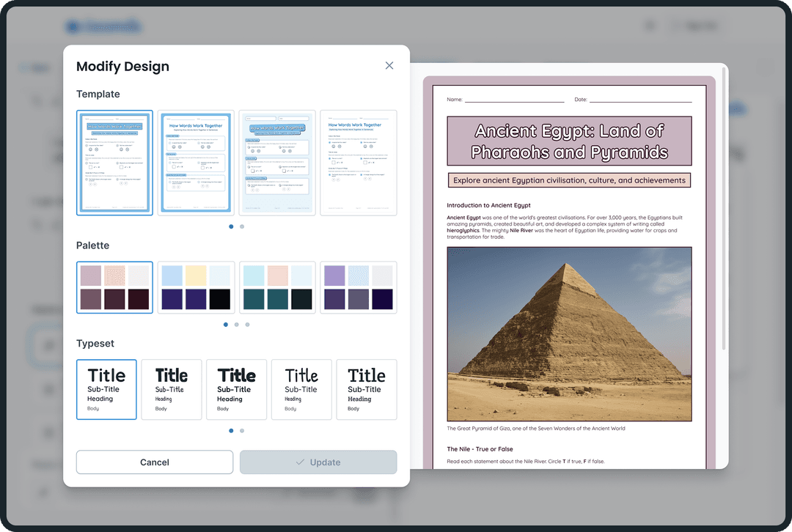Click the Cancel button
The width and height of the screenshot is (792, 532).
tap(155, 462)
